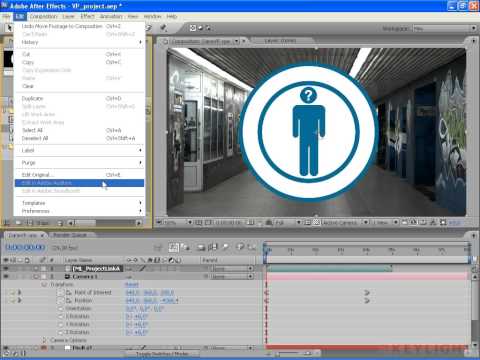Select the ML_Project.Links layer name

pos(96,268)
